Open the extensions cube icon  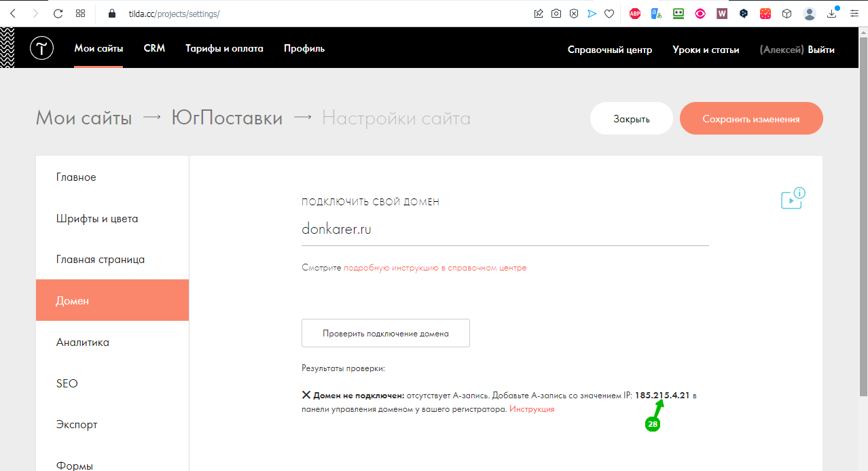[786, 13]
